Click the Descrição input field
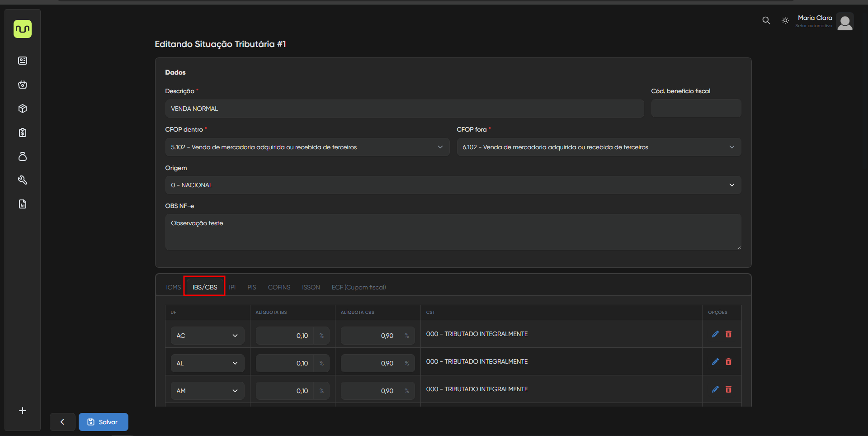The width and height of the screenshot is (868, 436). (x=404, y=109)
